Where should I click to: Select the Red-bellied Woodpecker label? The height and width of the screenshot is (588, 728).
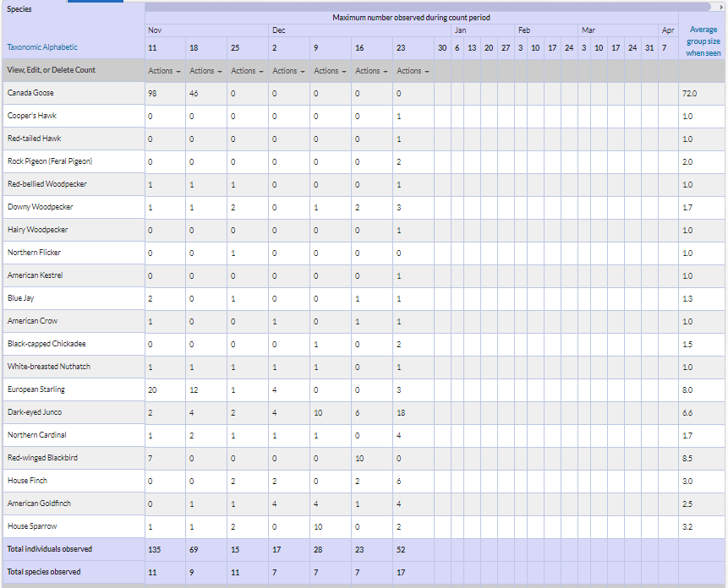(47, 184)
